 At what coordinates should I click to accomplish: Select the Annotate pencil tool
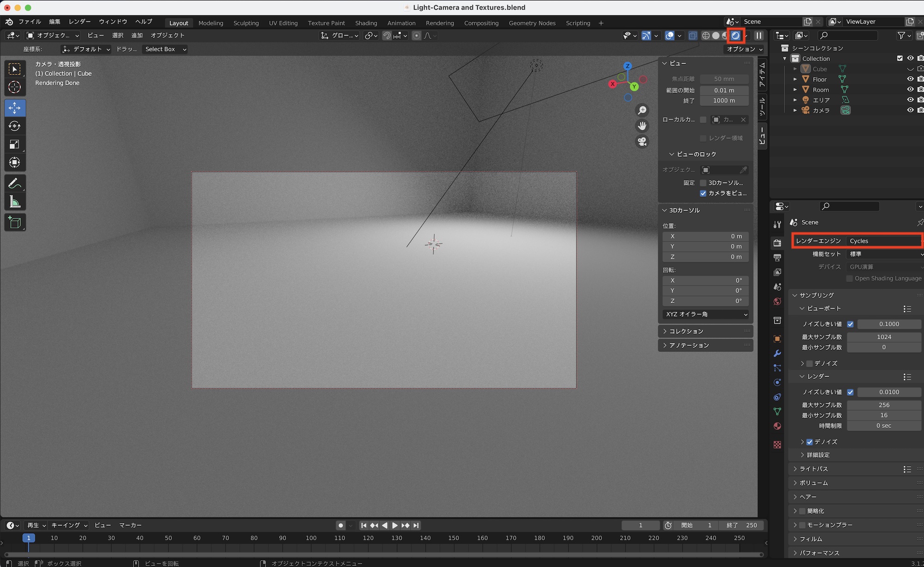(x=15, y=184)
